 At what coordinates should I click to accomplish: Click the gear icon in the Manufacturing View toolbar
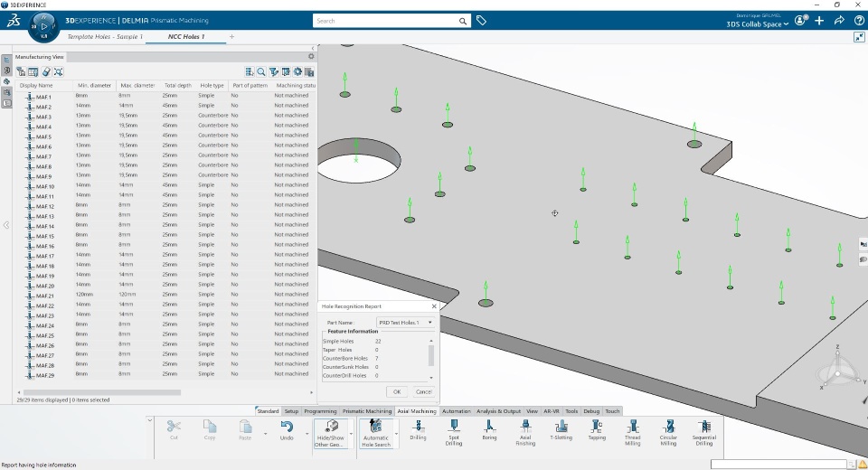tap(297, 72)
